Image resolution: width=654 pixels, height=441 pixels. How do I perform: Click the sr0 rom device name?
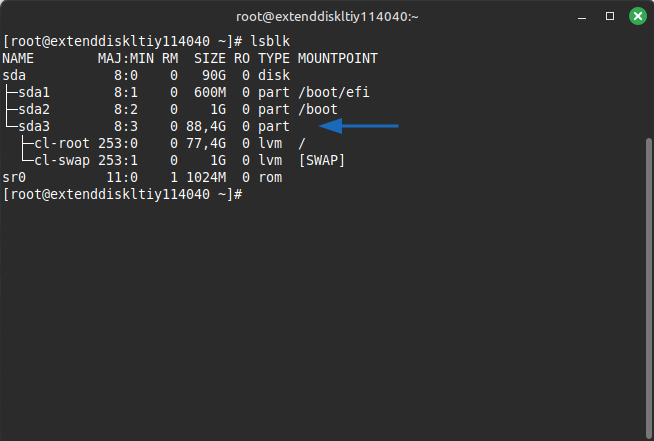pyautogui.click(x=15, y=177)
